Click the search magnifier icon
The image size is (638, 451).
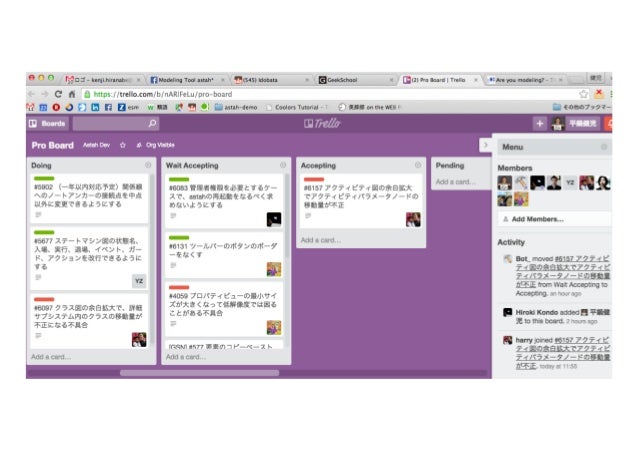(x=152, y=123)
